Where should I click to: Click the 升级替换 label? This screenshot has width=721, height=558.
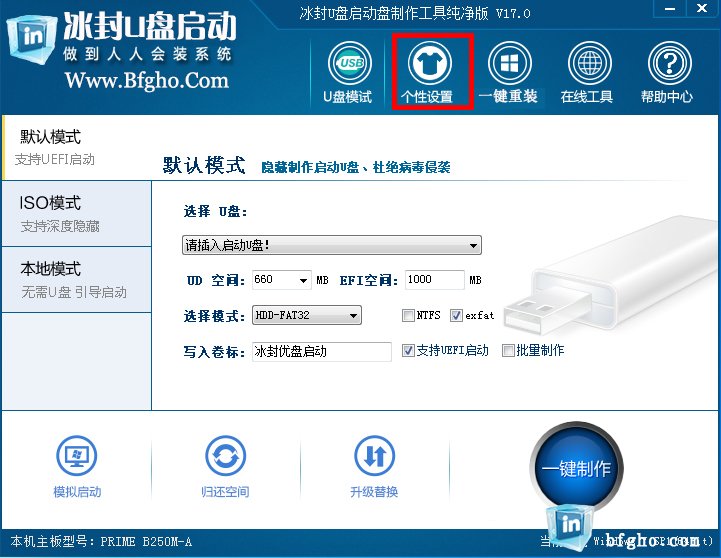tap(374, 492)
